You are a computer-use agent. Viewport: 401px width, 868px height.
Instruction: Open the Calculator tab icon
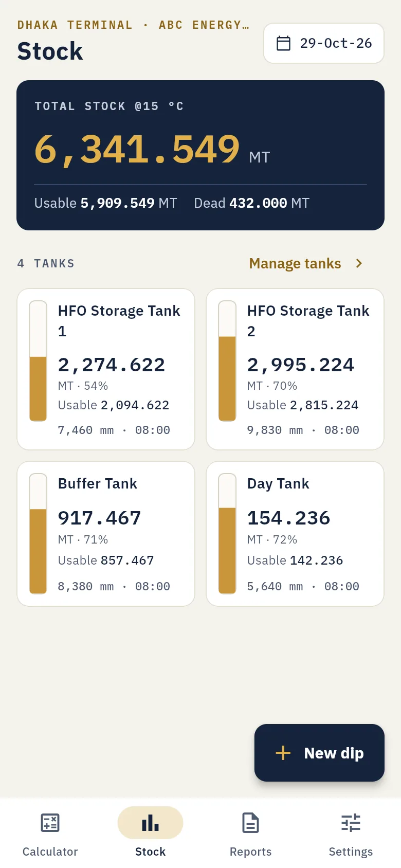50,823
